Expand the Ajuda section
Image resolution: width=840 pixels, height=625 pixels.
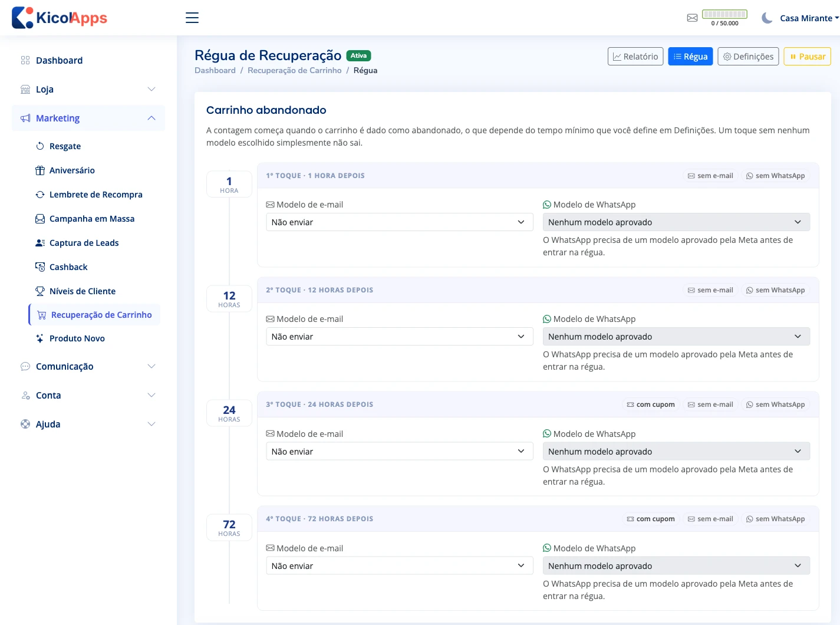point(88,424)
